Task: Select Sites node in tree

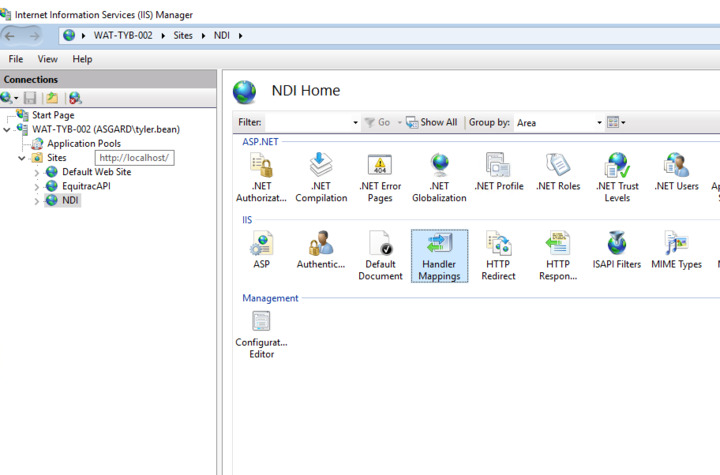Action: 56,158
